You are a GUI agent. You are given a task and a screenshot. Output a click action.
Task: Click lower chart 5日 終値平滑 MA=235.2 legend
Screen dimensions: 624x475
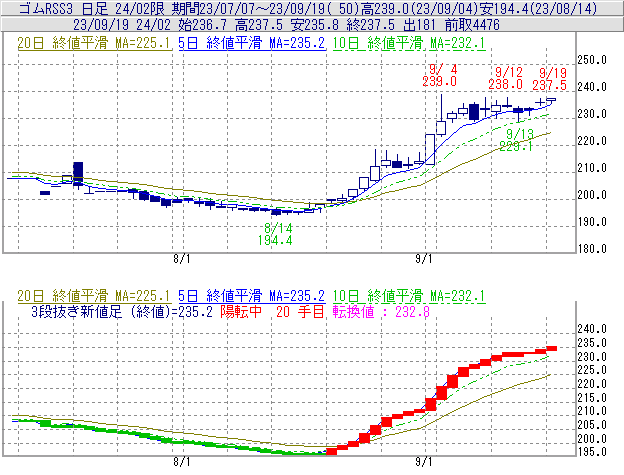point(252,296)
